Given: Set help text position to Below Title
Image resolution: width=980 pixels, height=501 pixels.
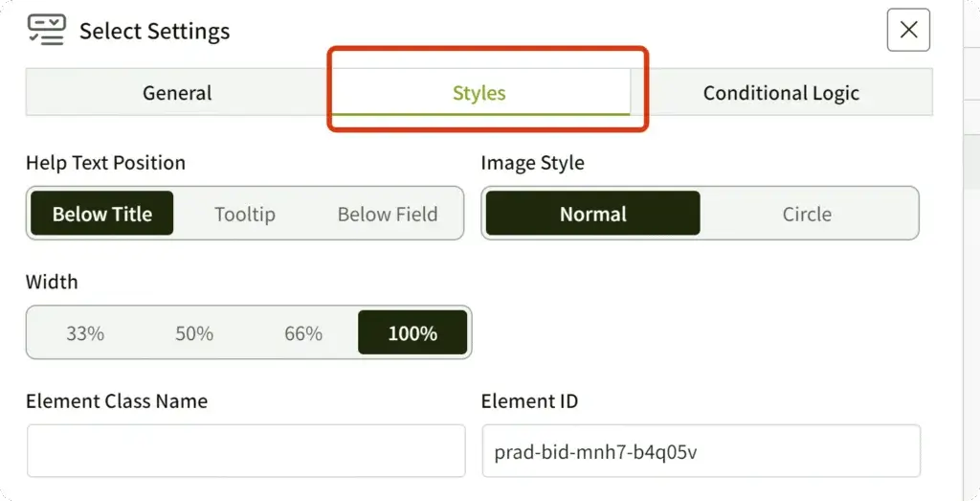Looking at the screenshot, I should [102, 214].
